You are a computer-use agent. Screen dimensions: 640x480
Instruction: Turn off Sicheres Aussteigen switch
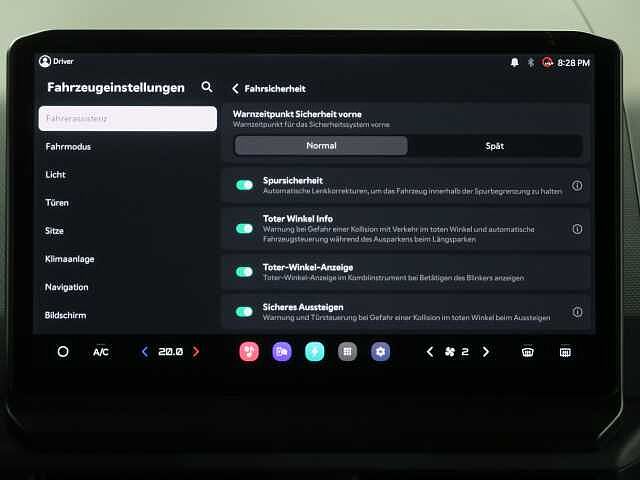coord(244,312)
